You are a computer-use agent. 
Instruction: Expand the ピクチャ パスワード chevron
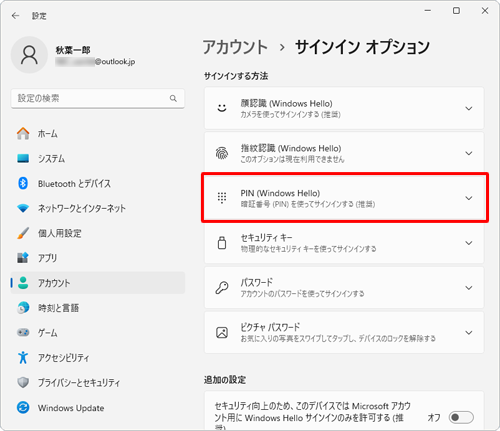(x=469, y=333)
